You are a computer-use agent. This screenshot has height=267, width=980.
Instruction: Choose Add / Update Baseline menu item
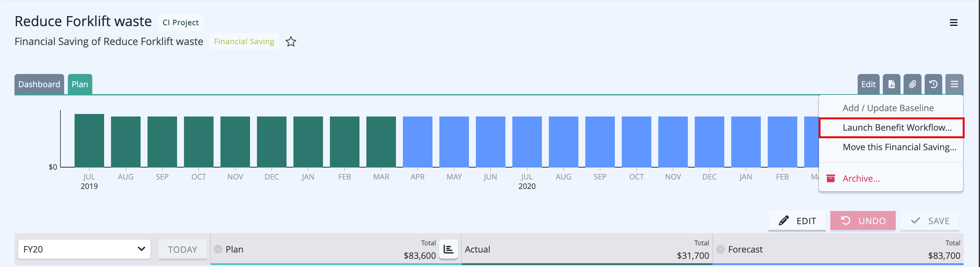pos(891,108)
